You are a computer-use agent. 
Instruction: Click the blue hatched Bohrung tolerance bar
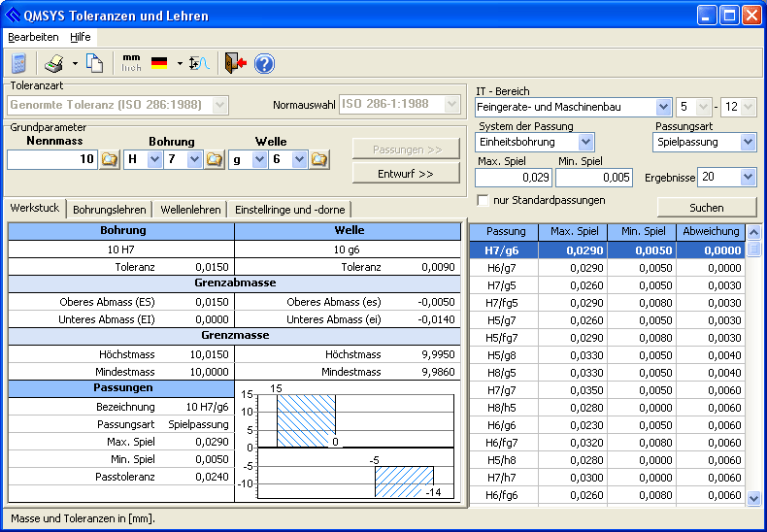click(306, 421)
